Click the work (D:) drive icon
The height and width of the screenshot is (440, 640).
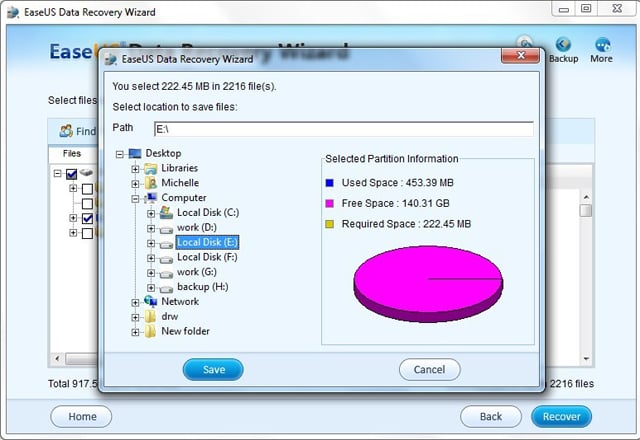[x=166, y=230]
